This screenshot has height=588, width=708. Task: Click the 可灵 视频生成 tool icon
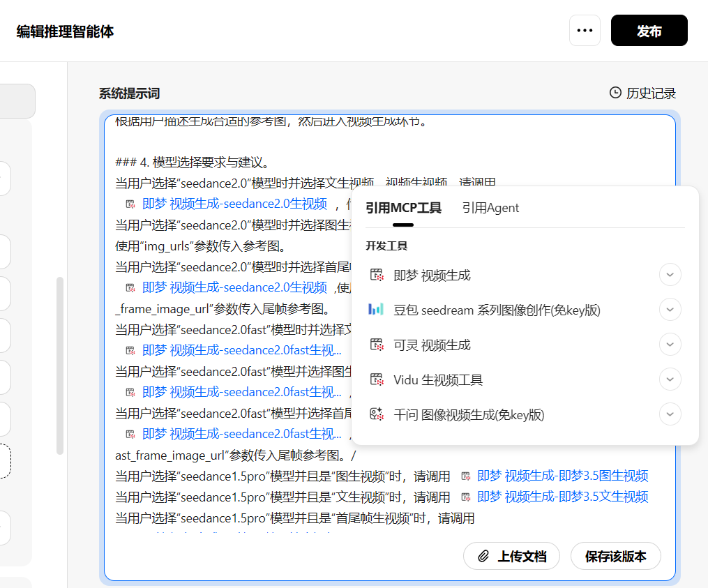(x=377, y=344)
